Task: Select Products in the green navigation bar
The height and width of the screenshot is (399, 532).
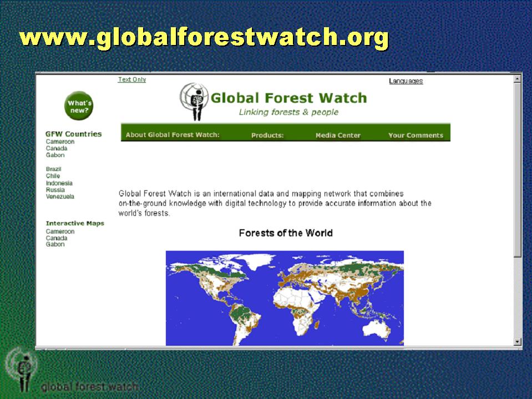Action: point(267,135)
